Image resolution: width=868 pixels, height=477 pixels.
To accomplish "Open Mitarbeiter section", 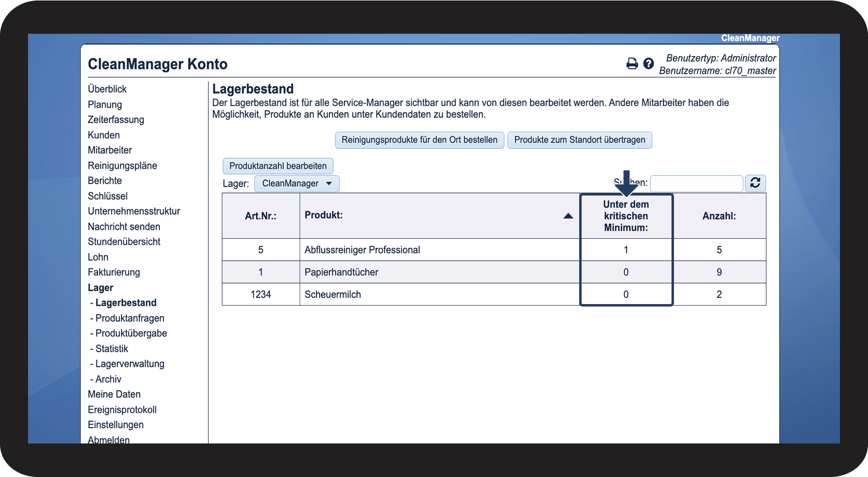I will (x=110, y=150).
